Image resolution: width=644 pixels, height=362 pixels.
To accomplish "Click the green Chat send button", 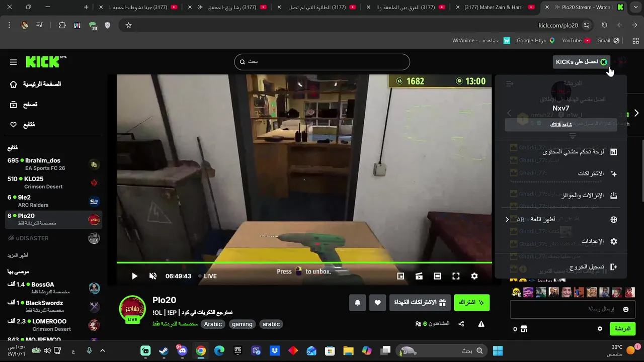I will [622, 329].
